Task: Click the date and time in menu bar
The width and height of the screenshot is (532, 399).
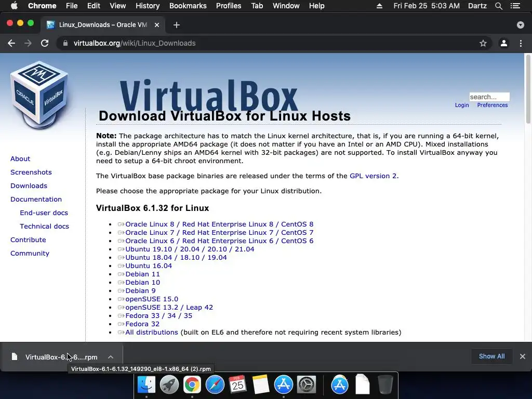Action: coord(427,6)
